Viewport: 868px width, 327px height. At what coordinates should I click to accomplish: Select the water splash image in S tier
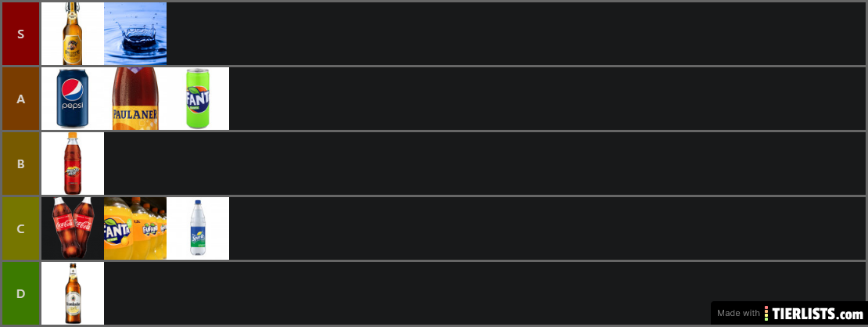(x=135, y=34)
